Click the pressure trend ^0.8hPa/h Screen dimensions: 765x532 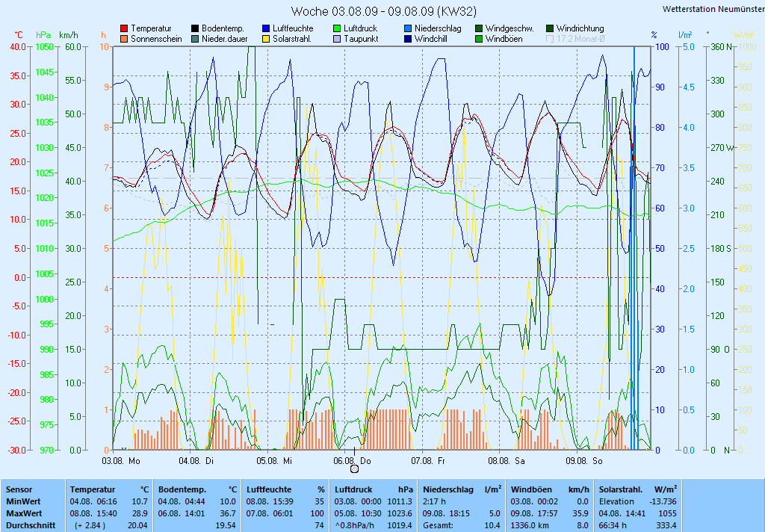tap(353, 526)
